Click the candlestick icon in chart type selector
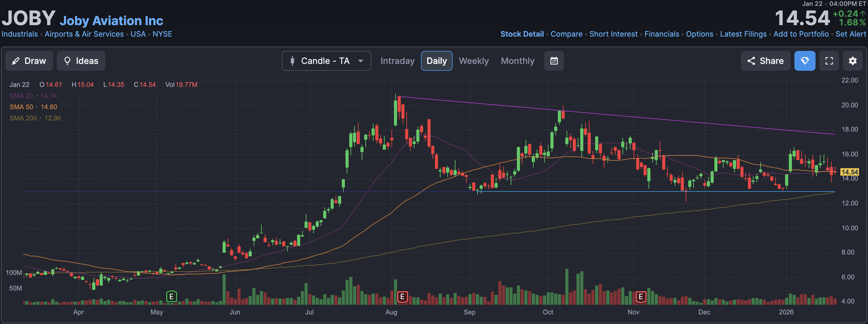This screenshot has width=868, height=324. click(x=292, y=61)
